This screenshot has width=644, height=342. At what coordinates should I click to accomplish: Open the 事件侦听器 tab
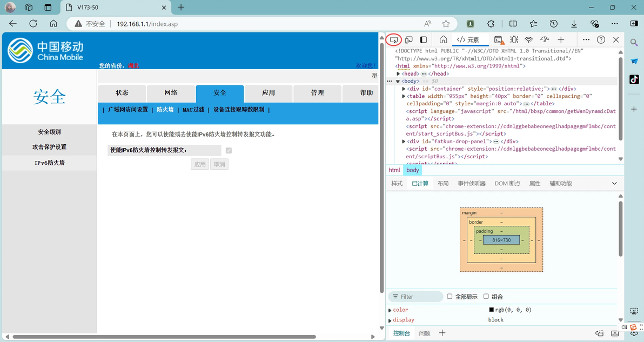pos(472,184)
